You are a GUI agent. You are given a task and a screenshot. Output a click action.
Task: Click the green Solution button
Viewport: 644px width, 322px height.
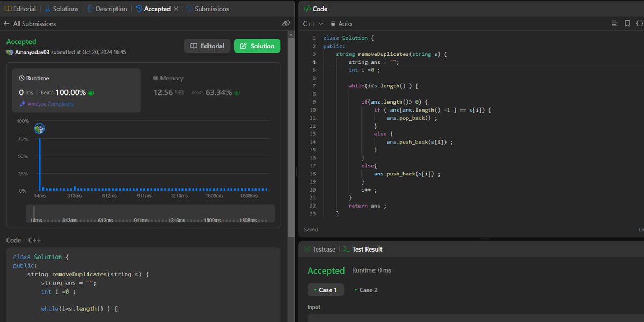tap(257, 46)
